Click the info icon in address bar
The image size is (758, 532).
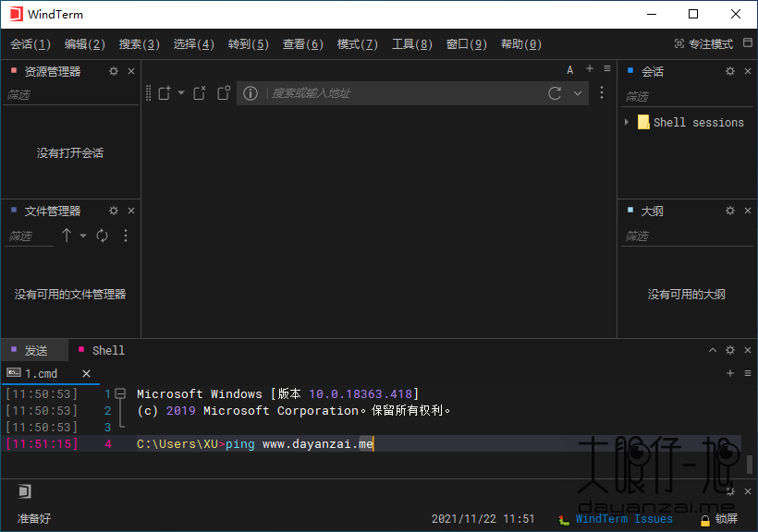(250, 92)
